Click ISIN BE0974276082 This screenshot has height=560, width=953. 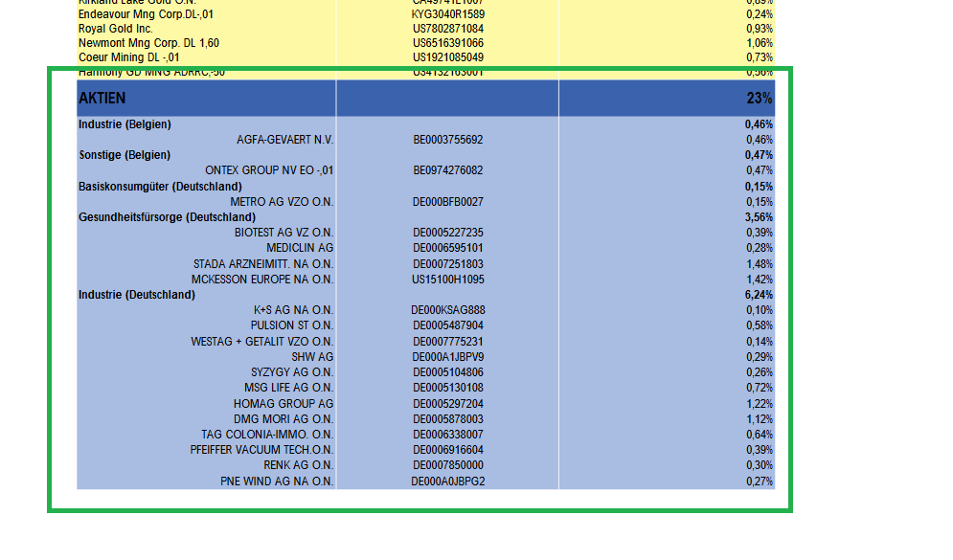point(448,170)
